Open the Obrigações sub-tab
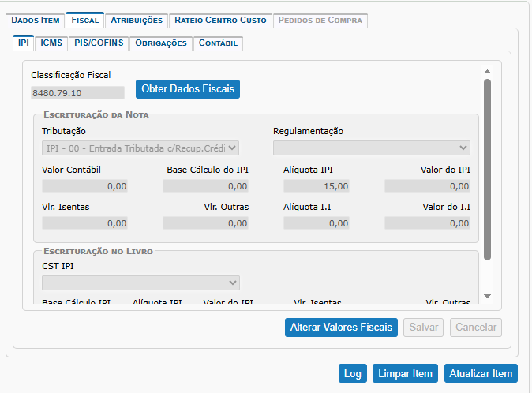The image size is (532, 393). (160, 43)
